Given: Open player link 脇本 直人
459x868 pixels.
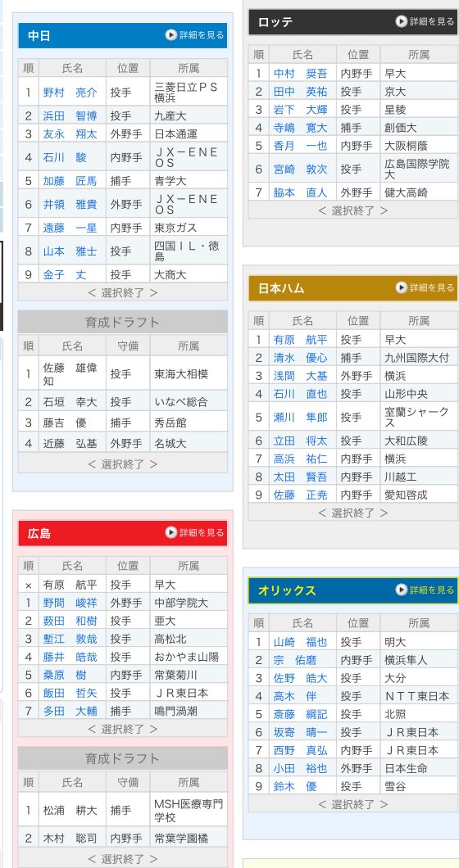Looking at the screenshot, I should (x=300, y=192).
